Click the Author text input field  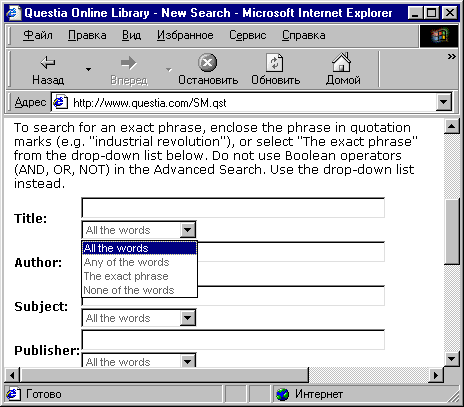pyautogui.click(x=291, y=252)
